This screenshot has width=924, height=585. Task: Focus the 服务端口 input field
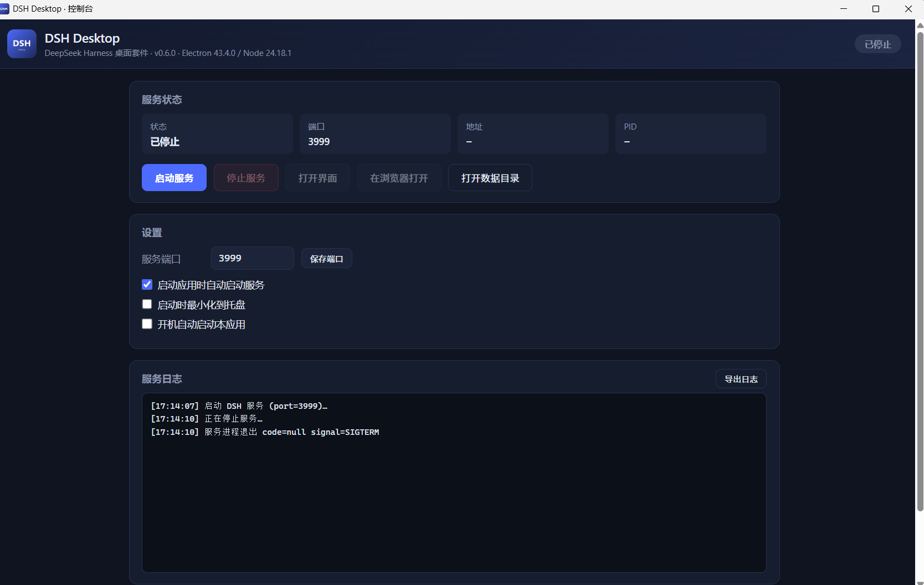point(253,258)
